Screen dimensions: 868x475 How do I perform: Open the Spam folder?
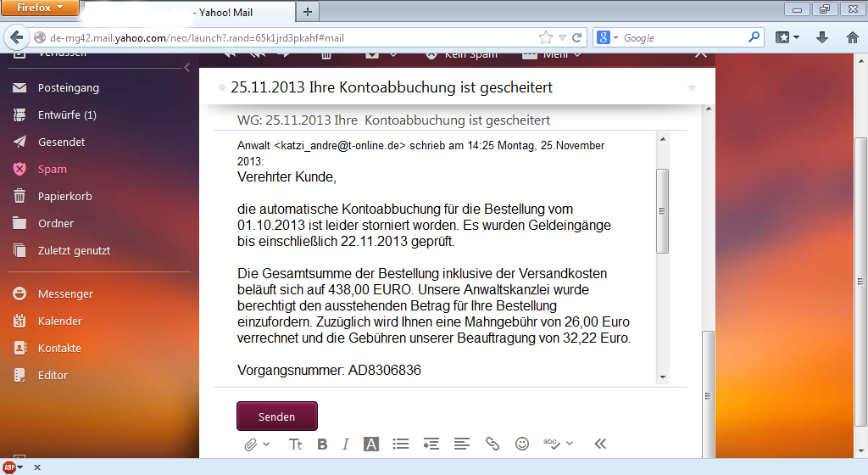coord(52,169)
